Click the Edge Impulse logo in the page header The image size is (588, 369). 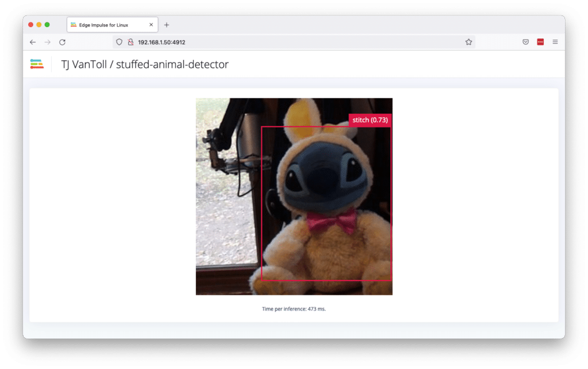(x=36, y=64)
